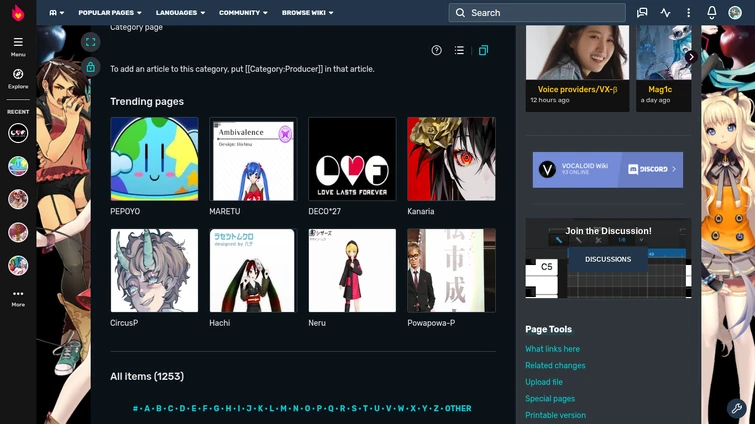Open More options with three dots

click(18, 298)
